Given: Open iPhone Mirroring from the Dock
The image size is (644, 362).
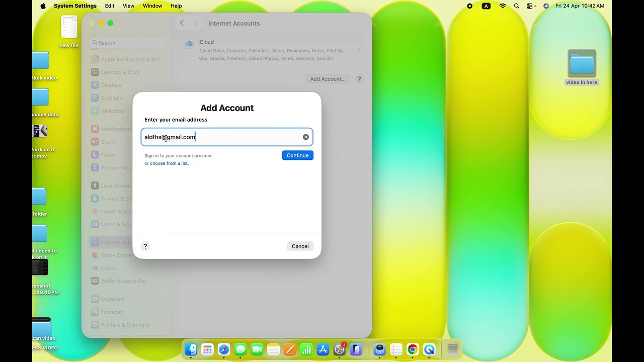Looking at the screenshot, I should (x=356, y=349).
